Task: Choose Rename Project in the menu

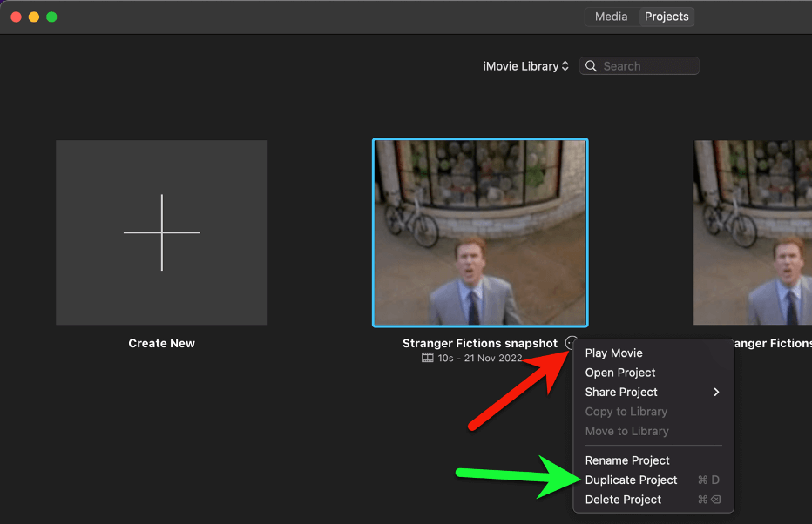Action: (627, 460)
